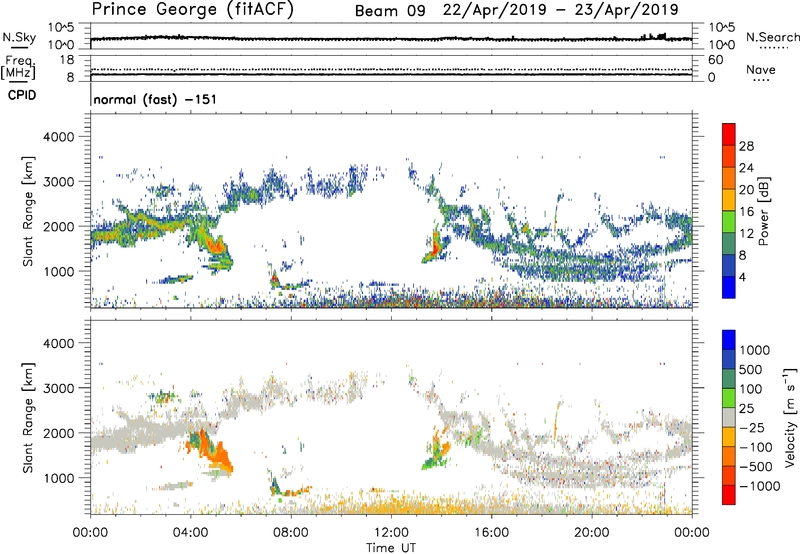Click the 'Time UT' axis title
This screenshot has width=800, height=554.
(x=391, y=548)
